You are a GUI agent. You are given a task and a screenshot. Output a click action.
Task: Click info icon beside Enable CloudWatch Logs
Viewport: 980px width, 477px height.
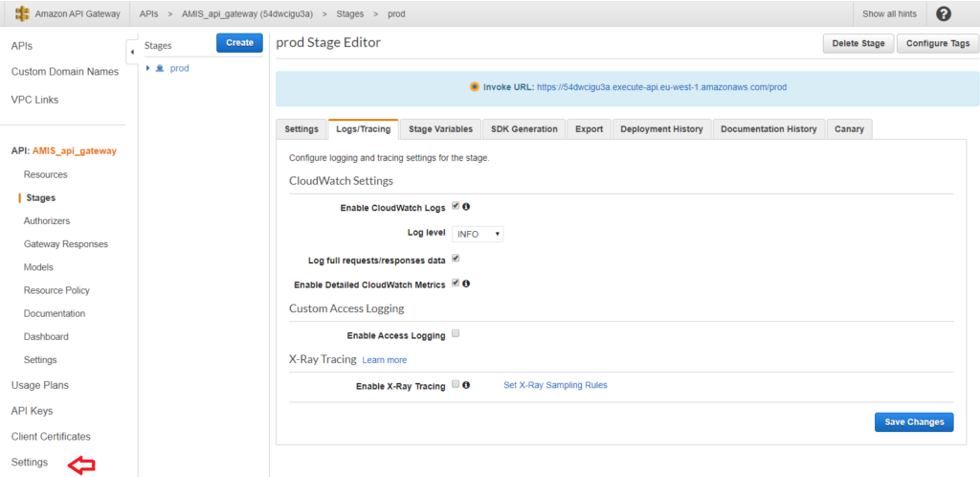(x=466, y=207)
